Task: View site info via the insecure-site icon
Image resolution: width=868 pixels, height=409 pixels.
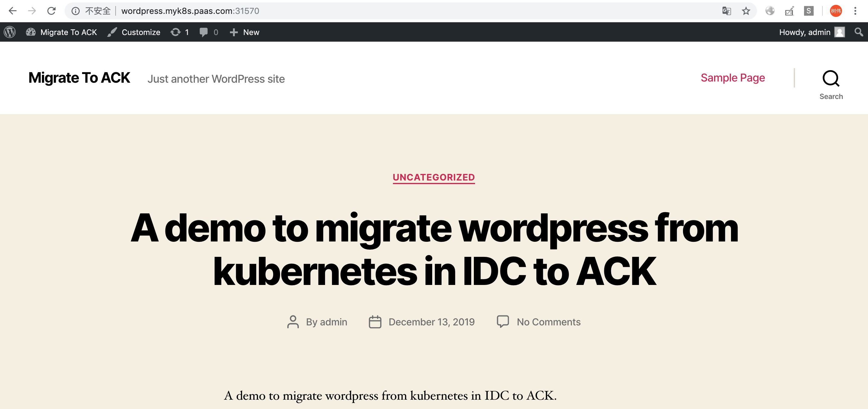Action: [75, 11]
